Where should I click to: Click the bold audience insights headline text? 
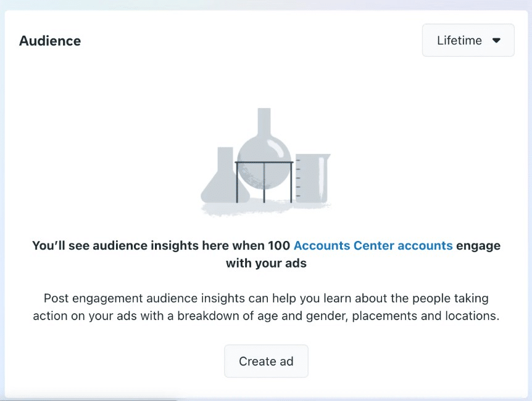[x=266, y=255]
